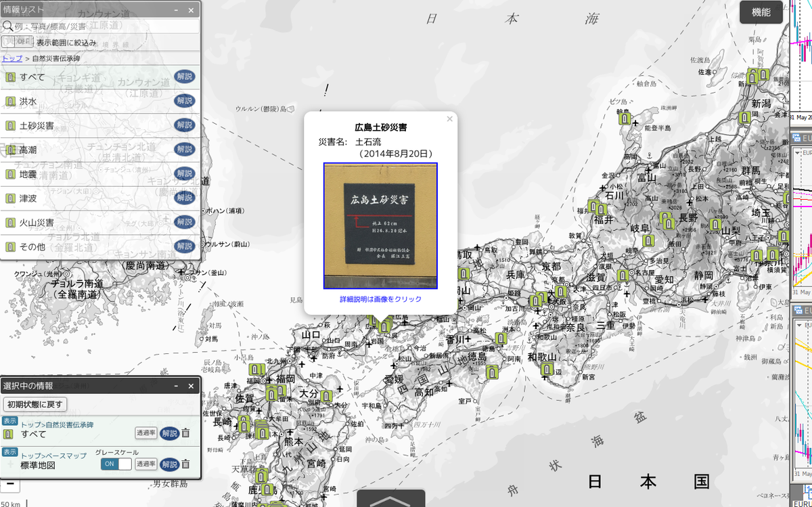Minimize the 情報リスト panel
The width and height of the screenshot is (812, 507).
[176, 10]
